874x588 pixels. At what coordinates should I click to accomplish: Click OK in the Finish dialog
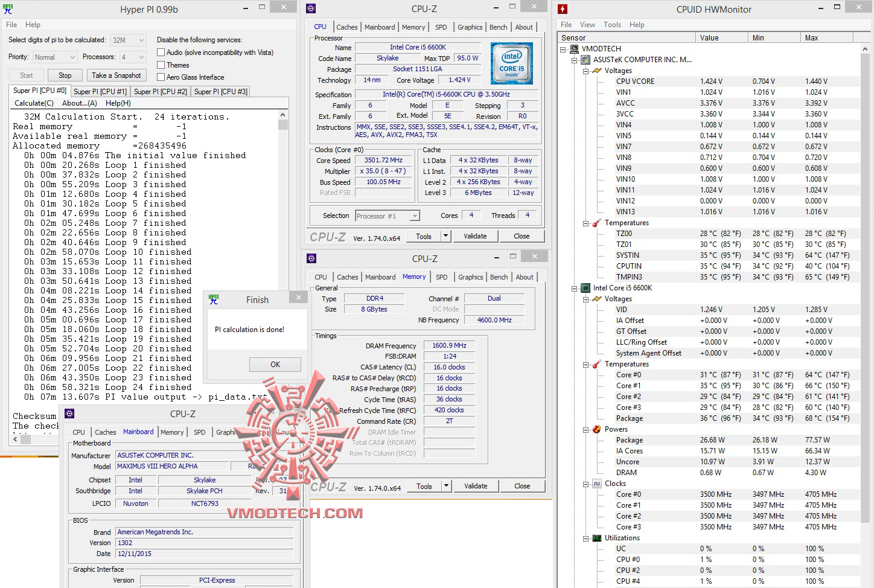click(275, 365)
